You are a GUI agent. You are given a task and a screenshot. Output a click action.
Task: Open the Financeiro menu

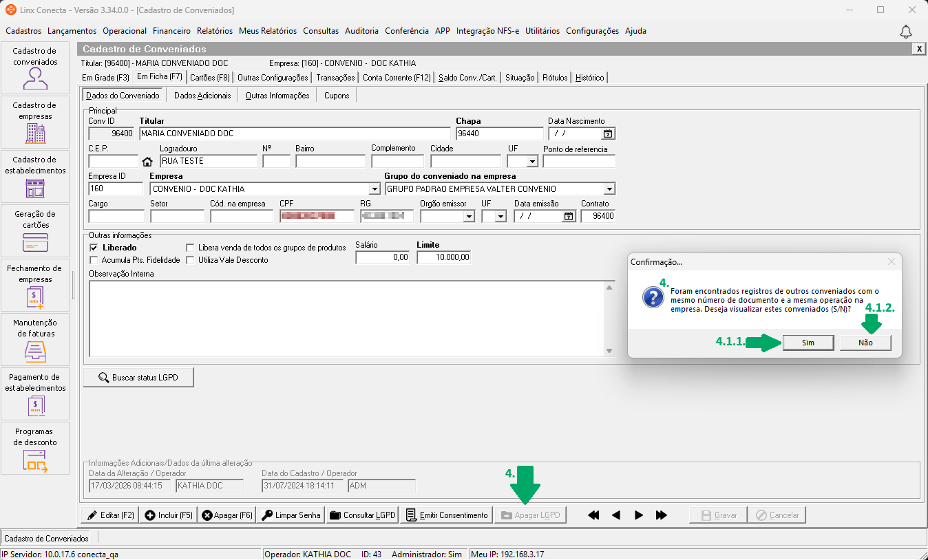point(171,31)
